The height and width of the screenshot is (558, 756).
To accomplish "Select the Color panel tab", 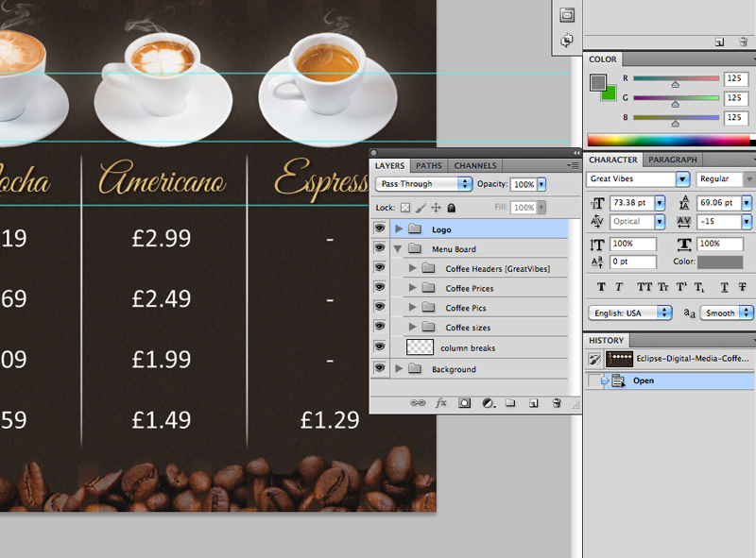I will click(602, 59).
